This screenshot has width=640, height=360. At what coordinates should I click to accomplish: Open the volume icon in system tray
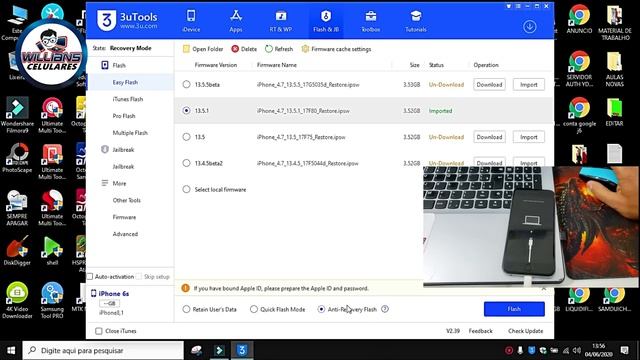pyautogui.click(x=576, y=350)
